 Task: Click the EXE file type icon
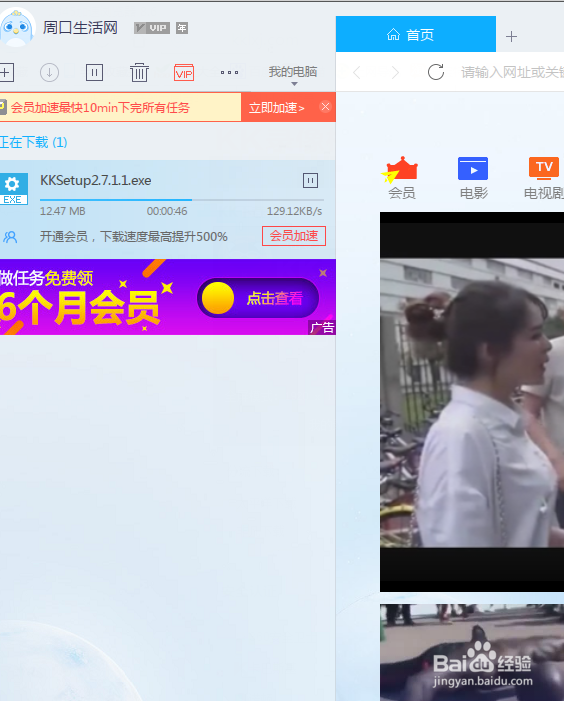click(x=13, y=189)
